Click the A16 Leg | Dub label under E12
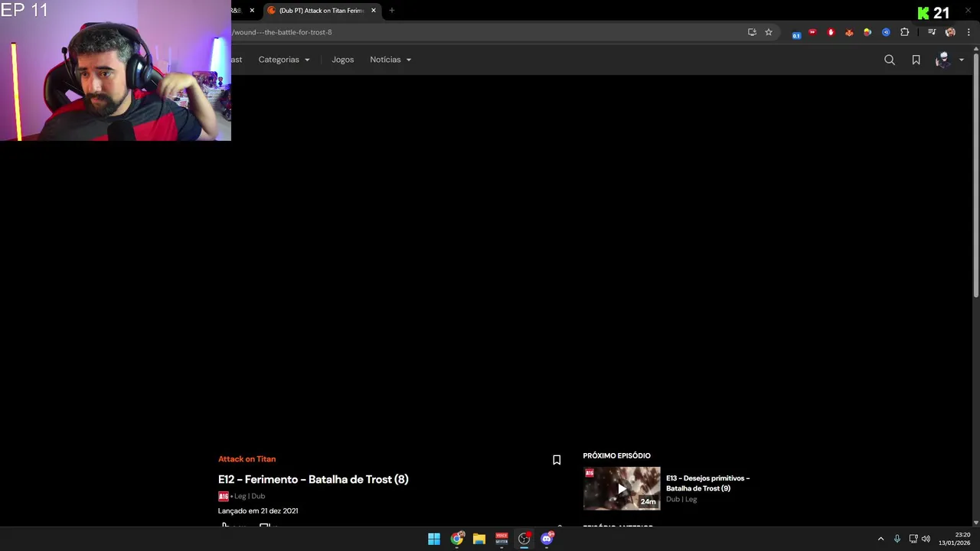The height and width of the screenshot is (551, 980). point(242,496)
